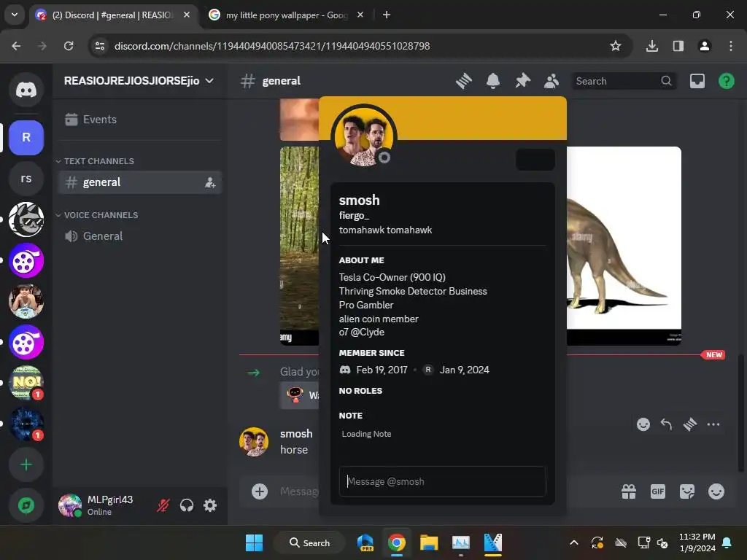Viewport: 747px width, 560px height.
Task: Go back in browser history
Action: 16,46
